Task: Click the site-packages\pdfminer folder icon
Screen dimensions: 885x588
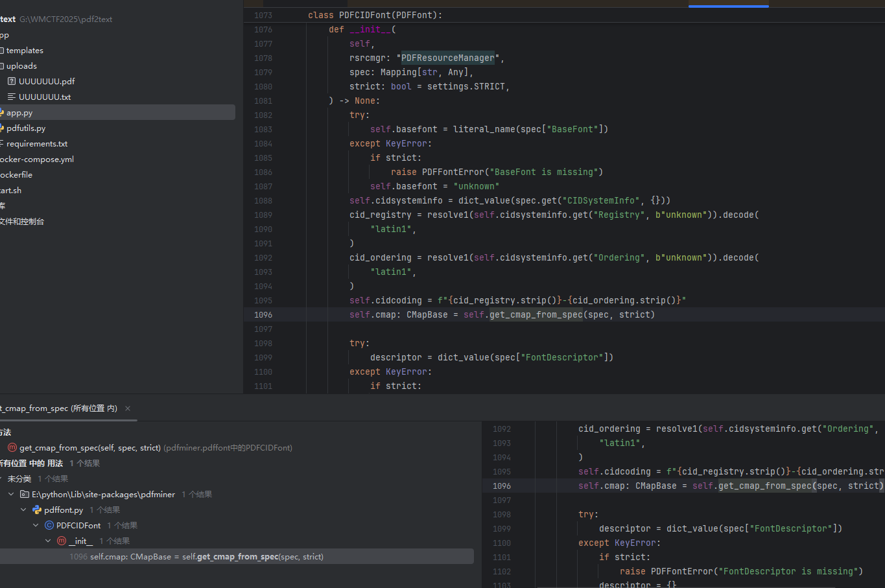Action: [x=25, y=494]
